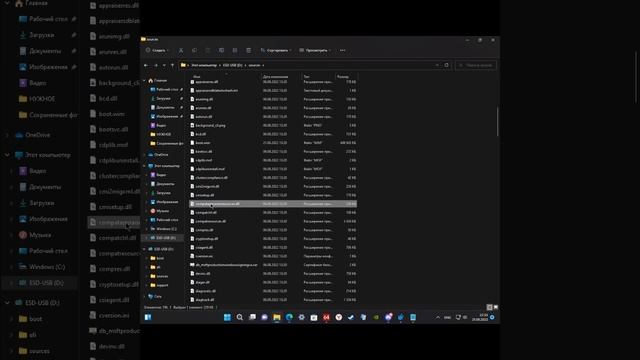This screenshot has width=640, height=360.
Task: Select the efi folder in tree
Action: (x=155, y=267)
